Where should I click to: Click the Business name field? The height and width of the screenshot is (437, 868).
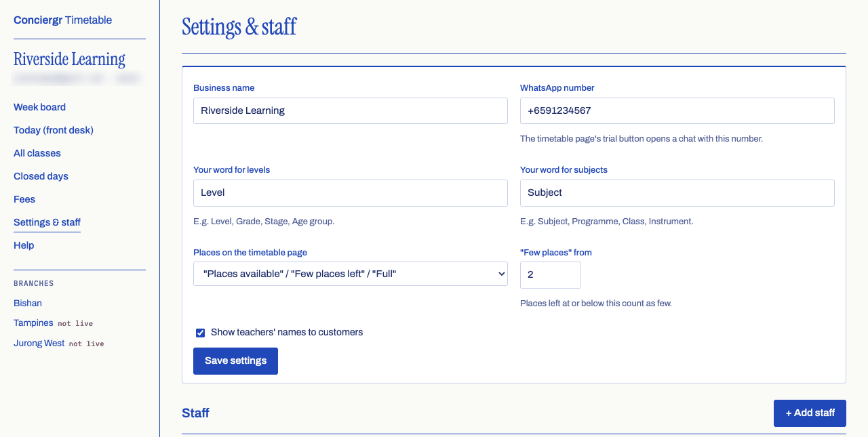[351, 110]
